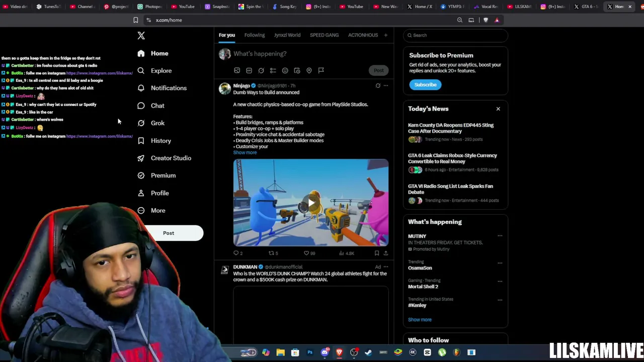Open the Explore search page
Viewport: 644px width, 362px height.
click(155, 71)
